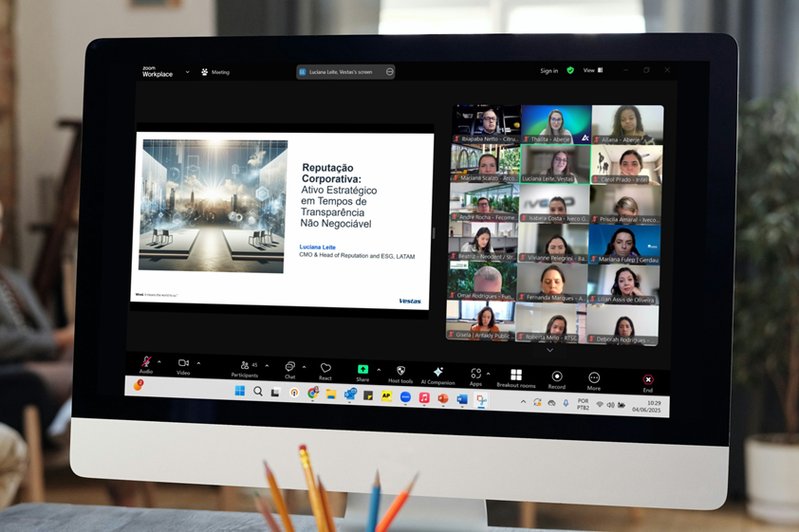Open the Chat panel
Image resolution: width=799 pixels, height=532 pixels.
pos(289,368)
